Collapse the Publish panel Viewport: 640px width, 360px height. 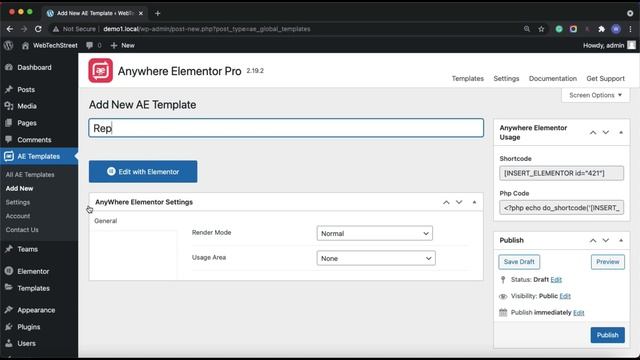coord(621,240)
